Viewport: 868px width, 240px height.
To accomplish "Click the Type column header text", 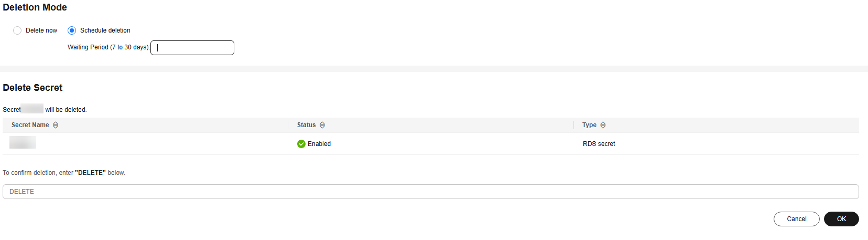I will [x=589, y=125].
